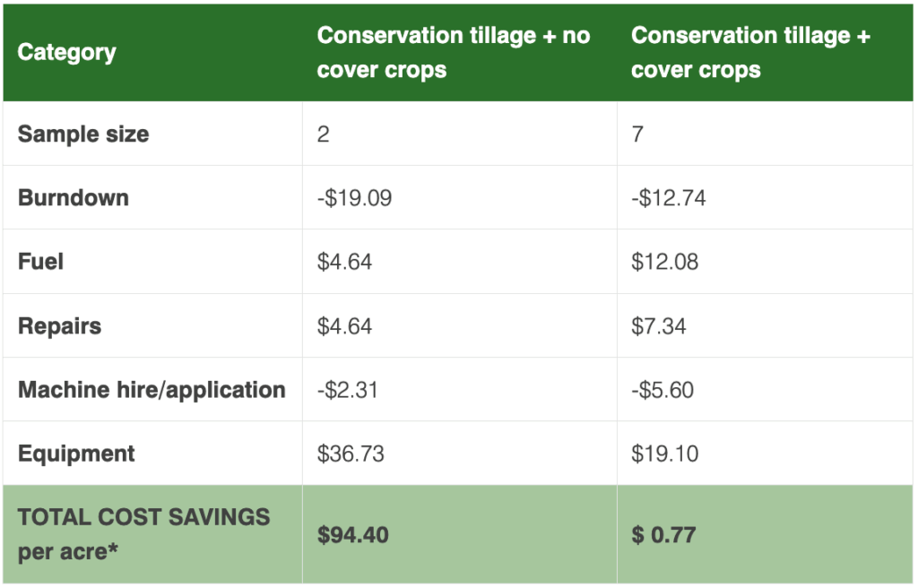918x588 pixels.
Task: Select the $12.08 fuel value
Action: (x=664, y=262)
